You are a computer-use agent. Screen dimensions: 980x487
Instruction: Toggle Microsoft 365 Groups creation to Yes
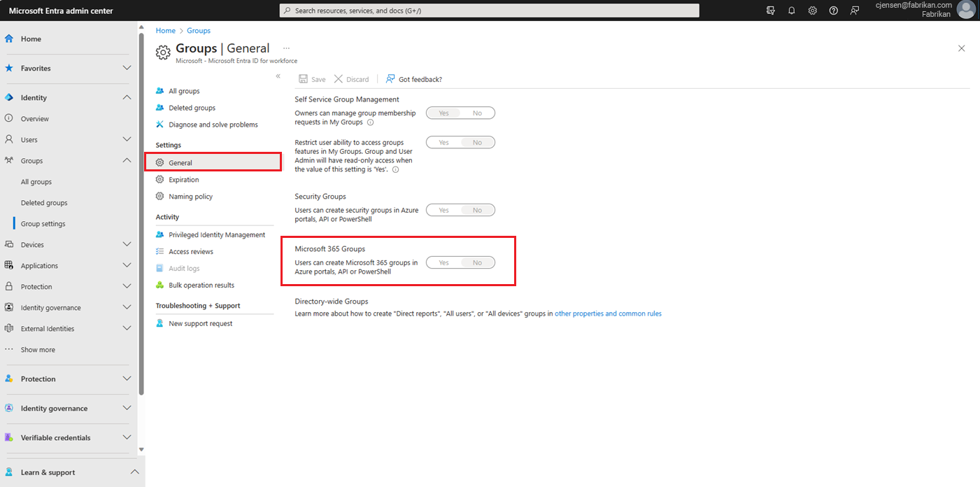(x=443, y=262)
